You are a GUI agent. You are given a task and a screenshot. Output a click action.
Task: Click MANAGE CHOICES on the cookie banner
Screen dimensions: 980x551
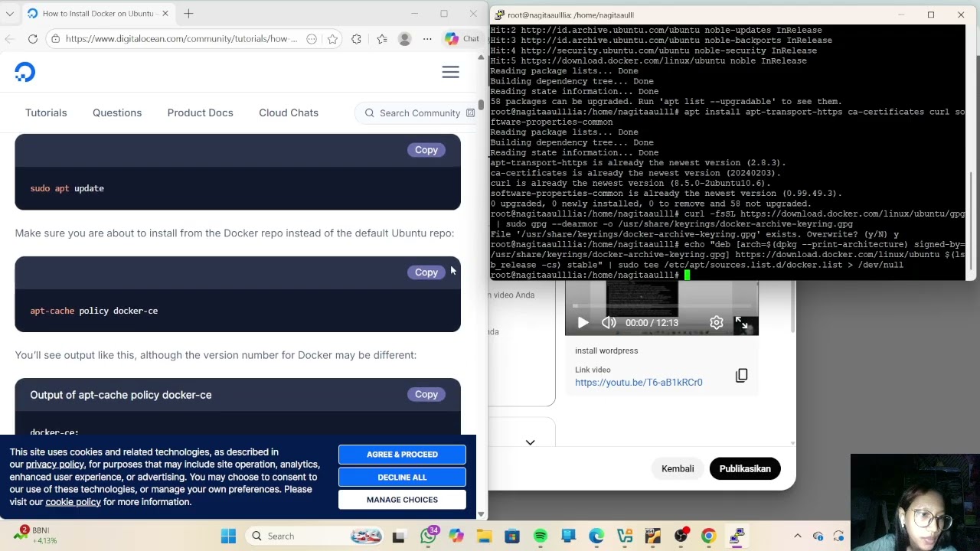coord(402,500)
